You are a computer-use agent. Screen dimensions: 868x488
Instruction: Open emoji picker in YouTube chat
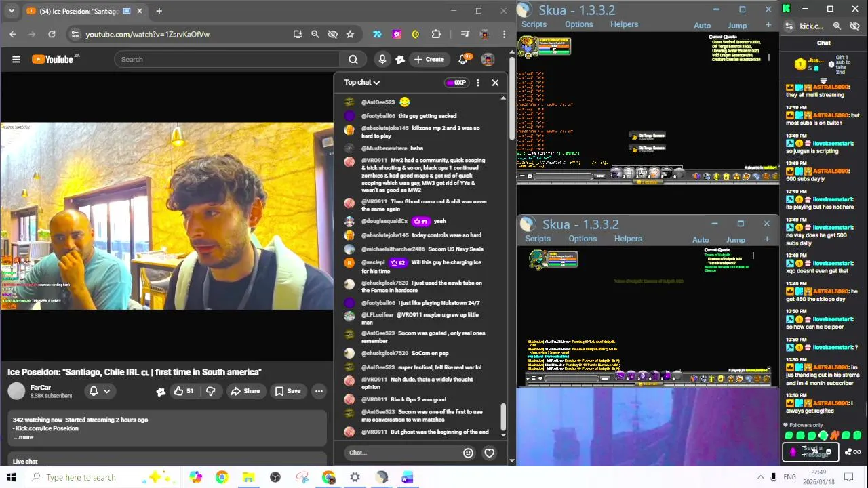tap(468, 453)
